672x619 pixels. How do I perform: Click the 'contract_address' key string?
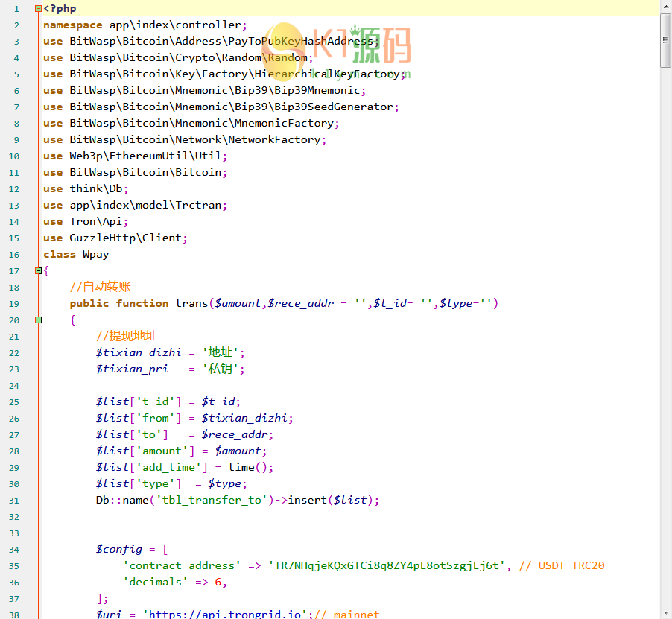click(x=182, y=566)
